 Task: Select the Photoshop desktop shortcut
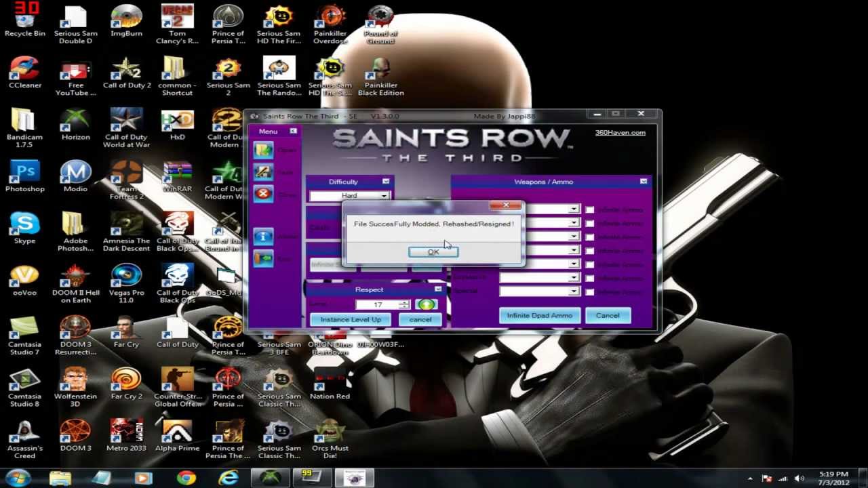click(x=24, y=176)
